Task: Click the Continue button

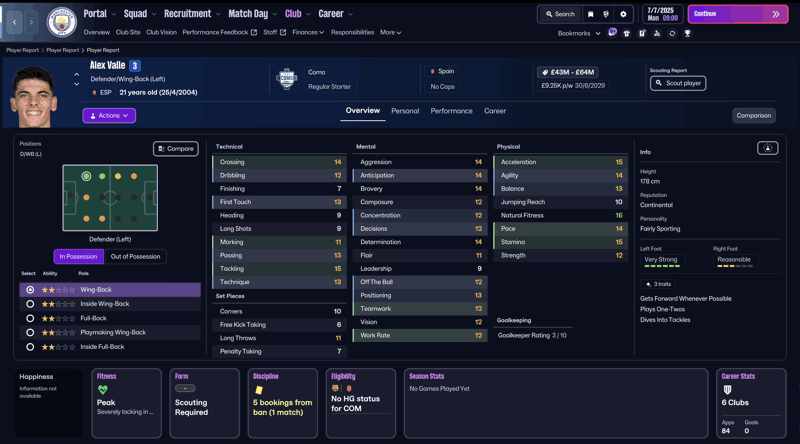Action: point(738,14)
